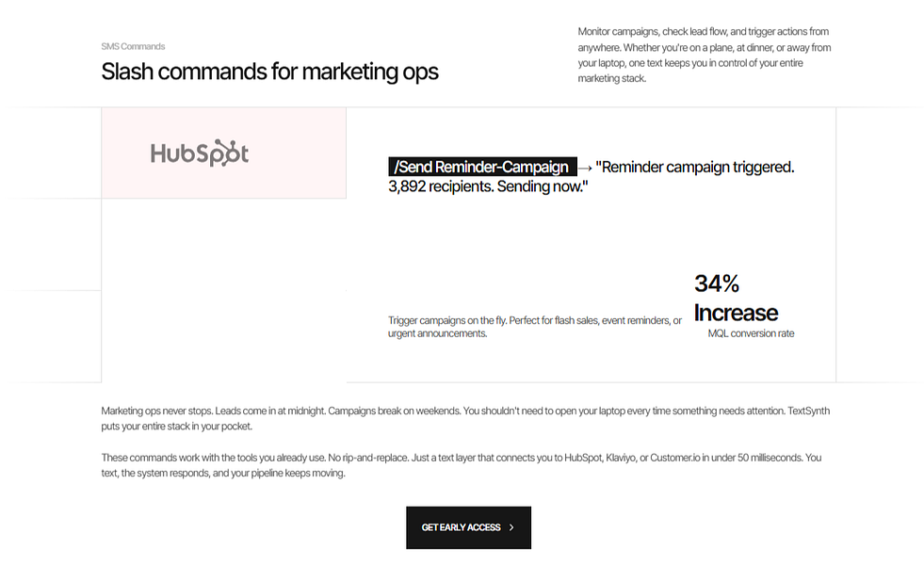Click the "3,892 recipients. Sending now." line
Image resolution: width=924 pixels, height=565 pixels.
(488, 187)
